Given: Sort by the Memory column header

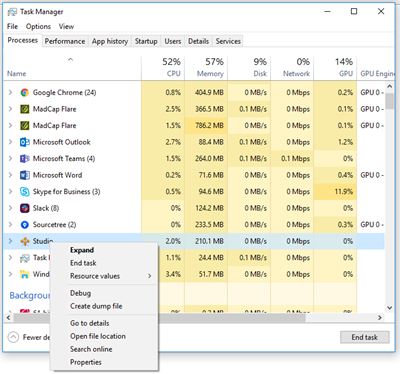Looking at the screenshot, I should pyautogui.click(x=206, y=67).
